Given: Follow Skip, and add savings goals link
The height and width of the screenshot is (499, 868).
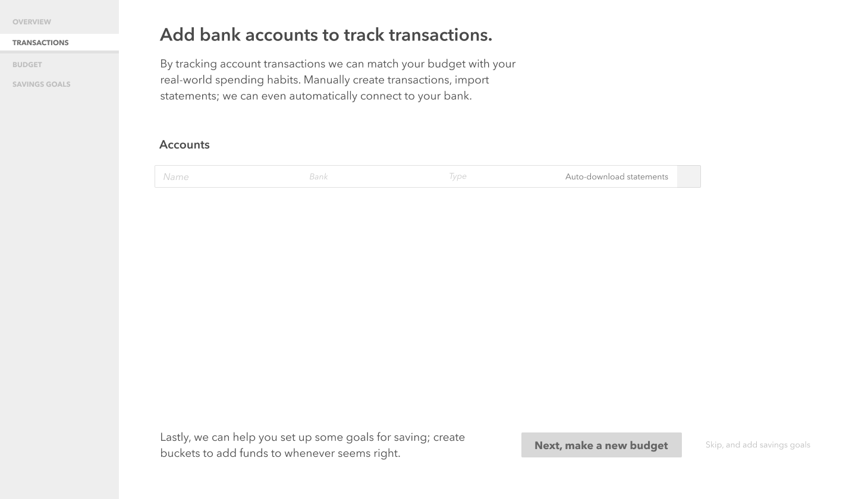Looking at the screenshot, I should 758,445.
